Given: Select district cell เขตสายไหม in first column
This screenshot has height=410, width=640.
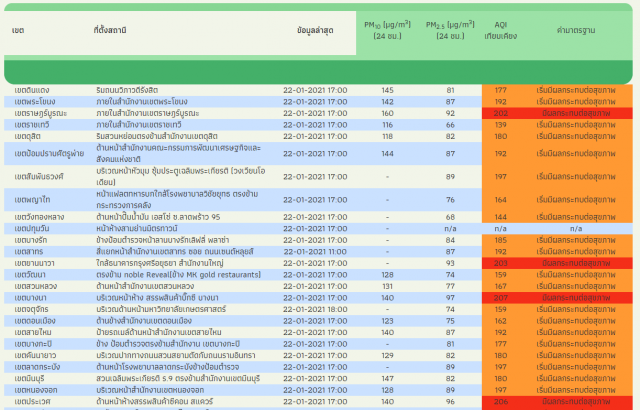Looking at the screenshot, I should [x=33, y=332].
